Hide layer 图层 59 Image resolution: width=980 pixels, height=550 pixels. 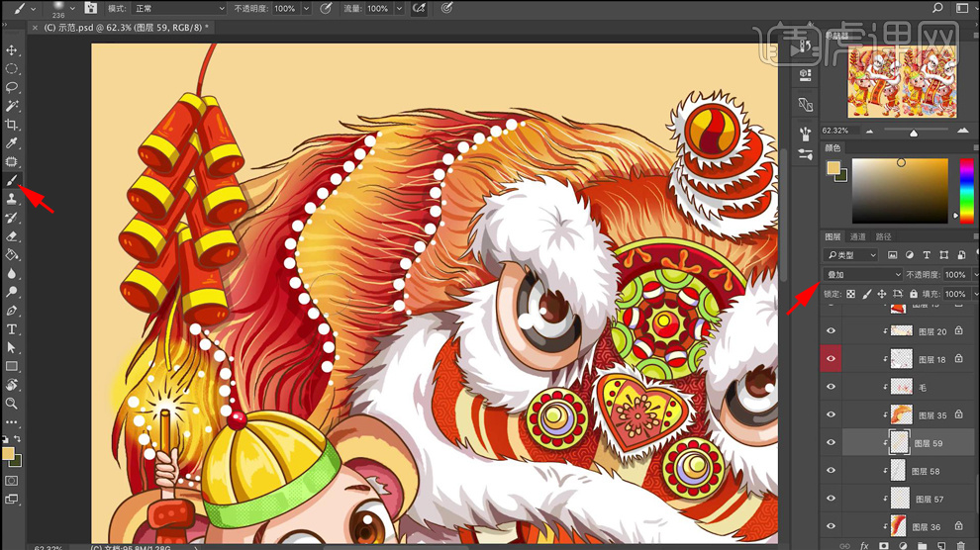point(831,442)
